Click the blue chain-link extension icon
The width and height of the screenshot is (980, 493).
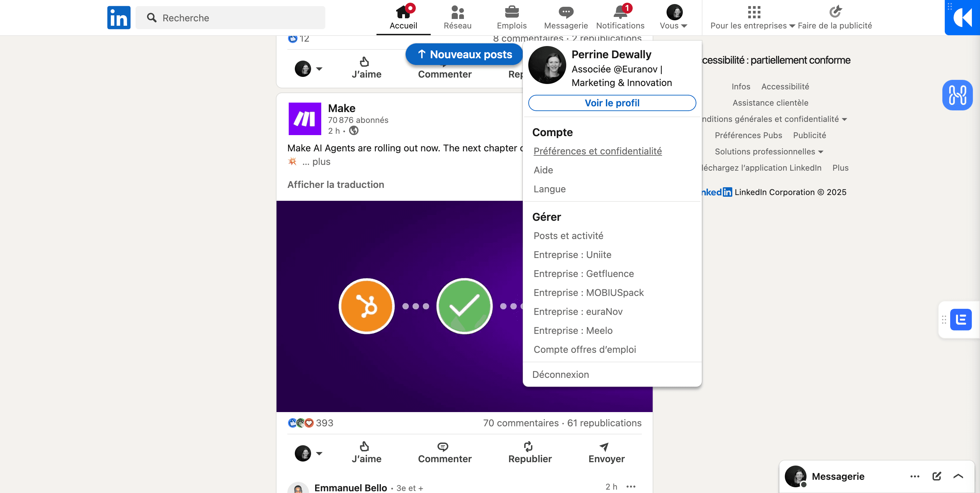[x=957, y=95]
